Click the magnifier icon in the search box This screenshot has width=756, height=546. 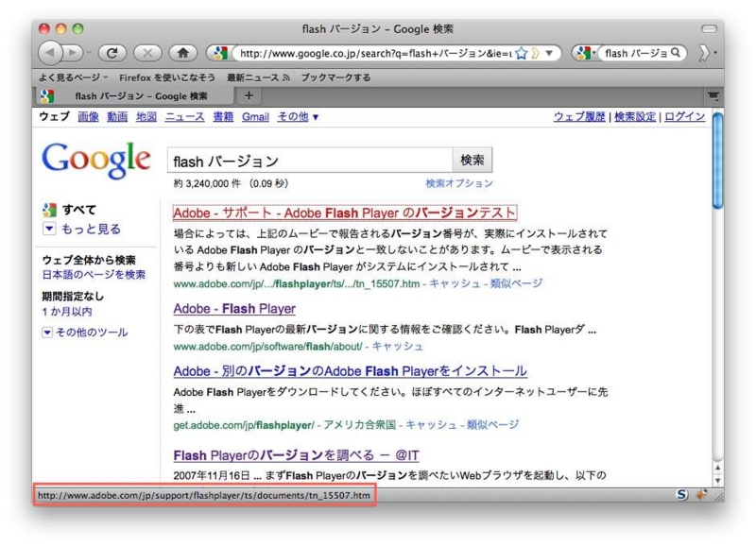click(676, 53)
